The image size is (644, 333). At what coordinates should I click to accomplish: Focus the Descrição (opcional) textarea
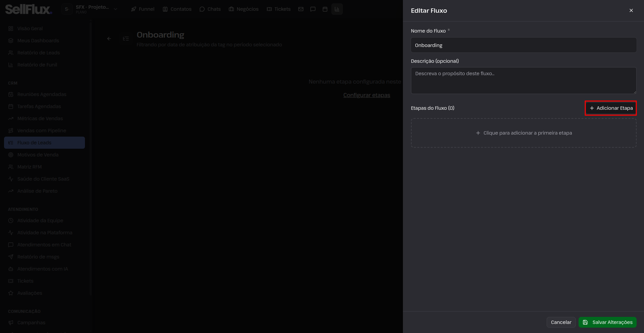coord(523,81)
